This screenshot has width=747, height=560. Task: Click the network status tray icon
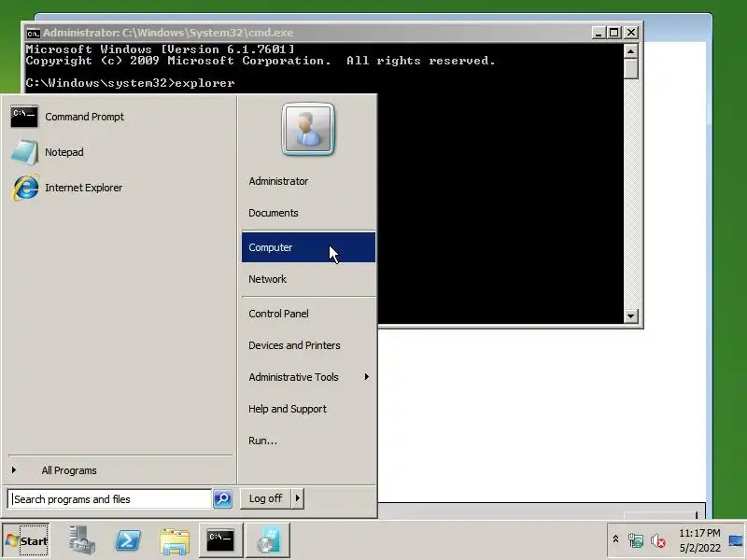coord(636,540)
